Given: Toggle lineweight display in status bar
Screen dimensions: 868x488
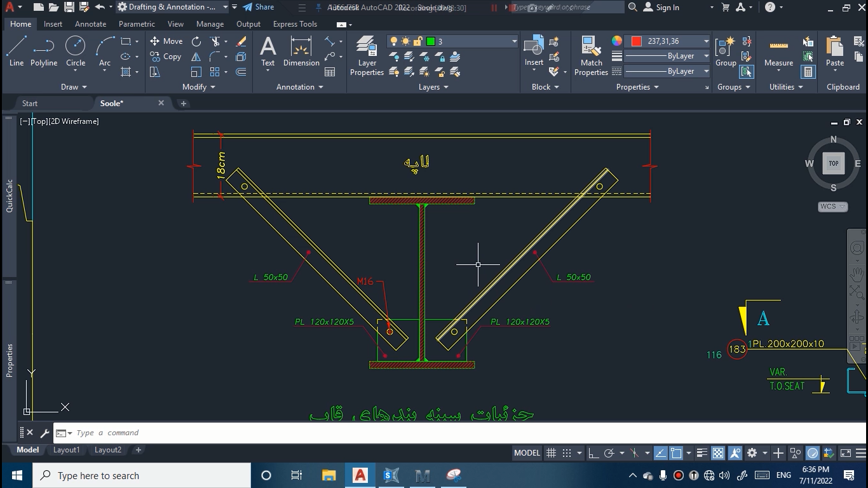Looking at the screenshot, I should (x=702, y=453).
